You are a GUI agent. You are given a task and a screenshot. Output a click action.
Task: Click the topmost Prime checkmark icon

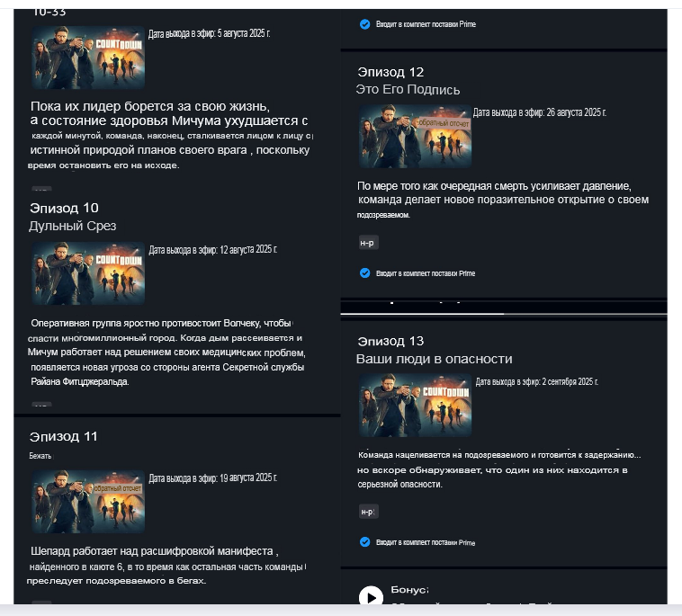coord(365,24)
